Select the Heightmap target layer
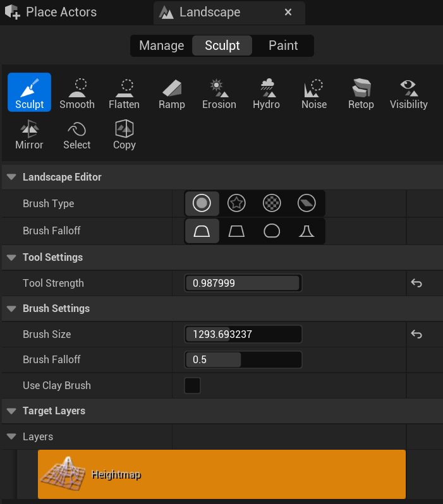The width and height of the screenshot is (443, 504). click(221, 474)
